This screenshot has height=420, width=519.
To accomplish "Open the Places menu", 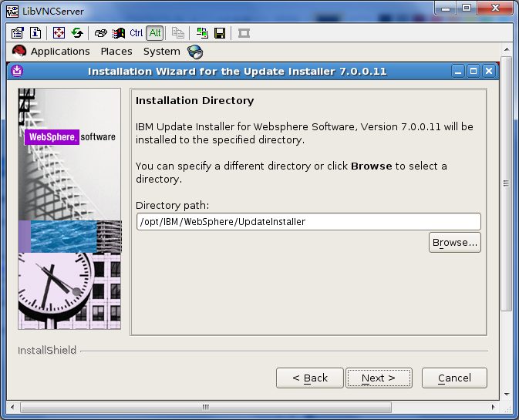I will (x=116, y=52).
